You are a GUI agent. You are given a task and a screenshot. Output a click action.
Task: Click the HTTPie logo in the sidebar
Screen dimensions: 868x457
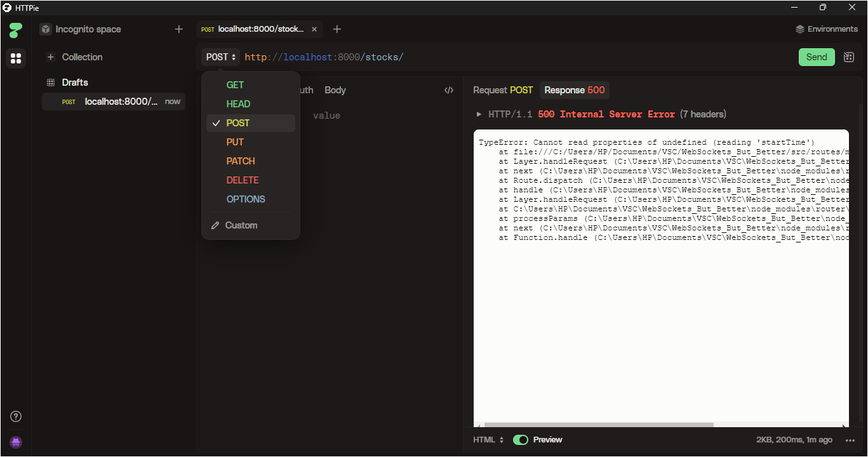(16, 30)
